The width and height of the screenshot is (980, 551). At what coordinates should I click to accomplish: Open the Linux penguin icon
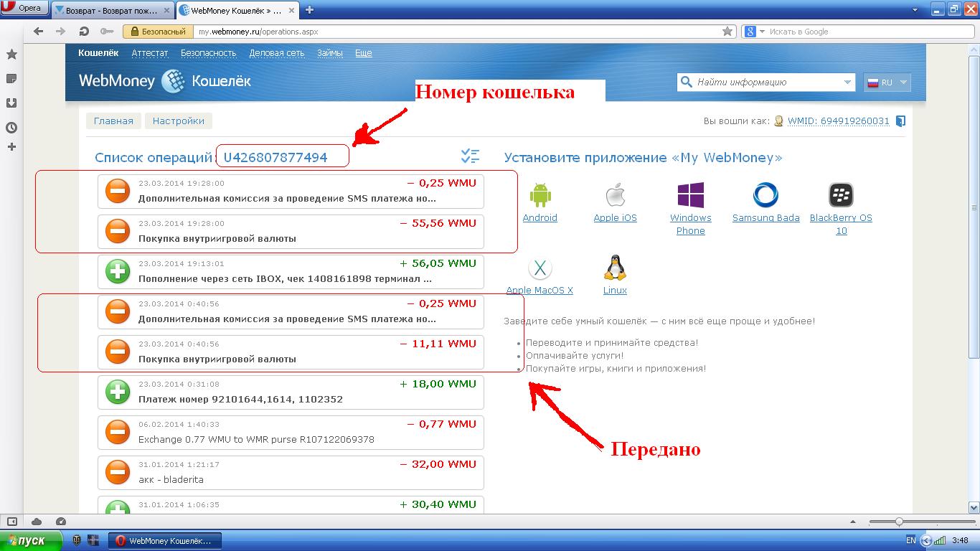(x=615, y=268)
